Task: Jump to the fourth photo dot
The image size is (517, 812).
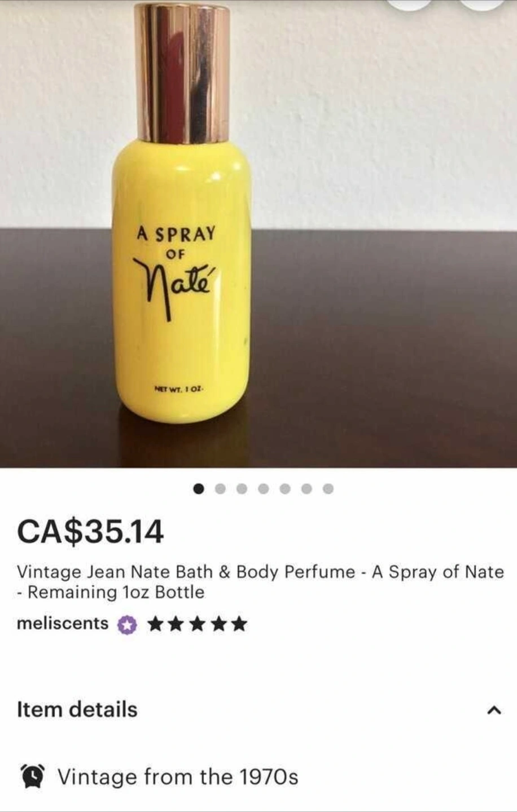Action: coord(263,488)
